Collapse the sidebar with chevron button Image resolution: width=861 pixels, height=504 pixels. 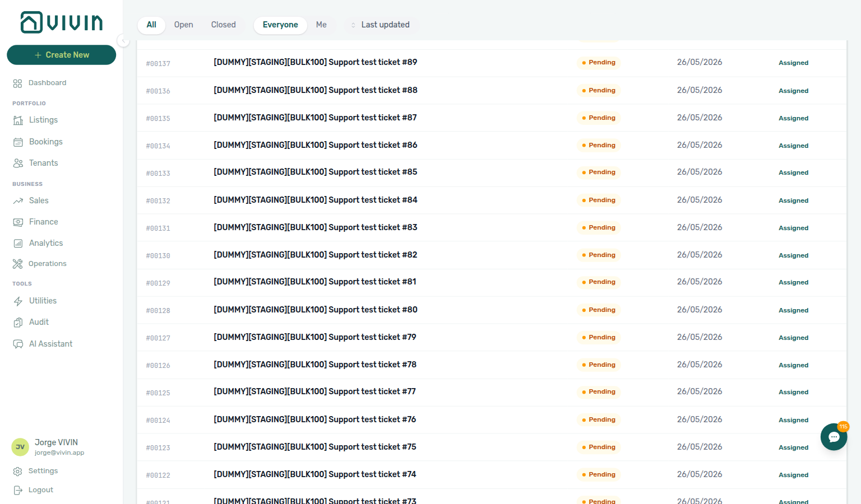(123, 40)
